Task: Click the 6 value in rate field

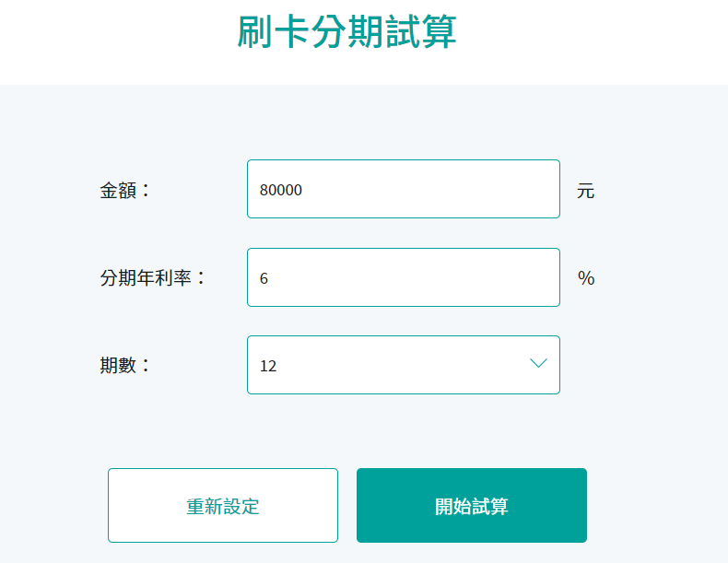Action: pyautogui.click(x=264, y=278)
